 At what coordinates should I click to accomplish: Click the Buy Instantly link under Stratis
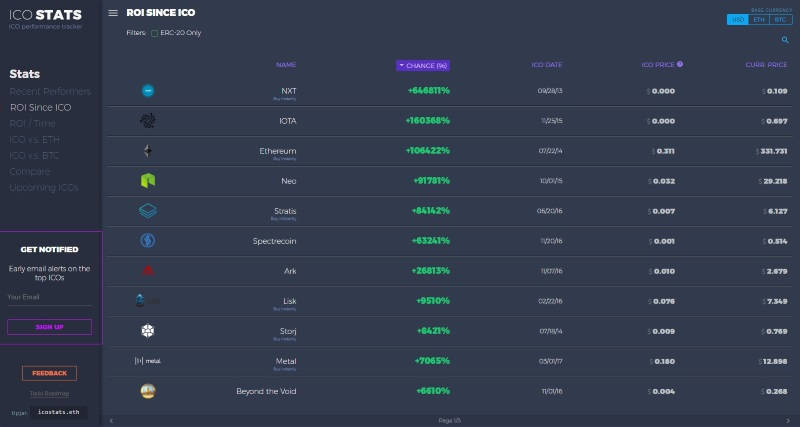pyautogui.click(x=283, y=219)
